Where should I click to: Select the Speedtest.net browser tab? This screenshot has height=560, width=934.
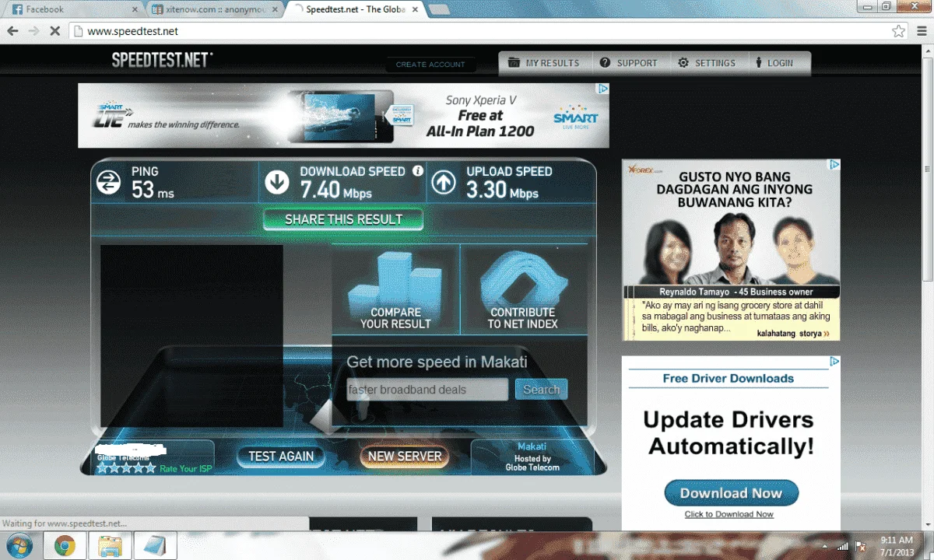[x=353, y=9]
